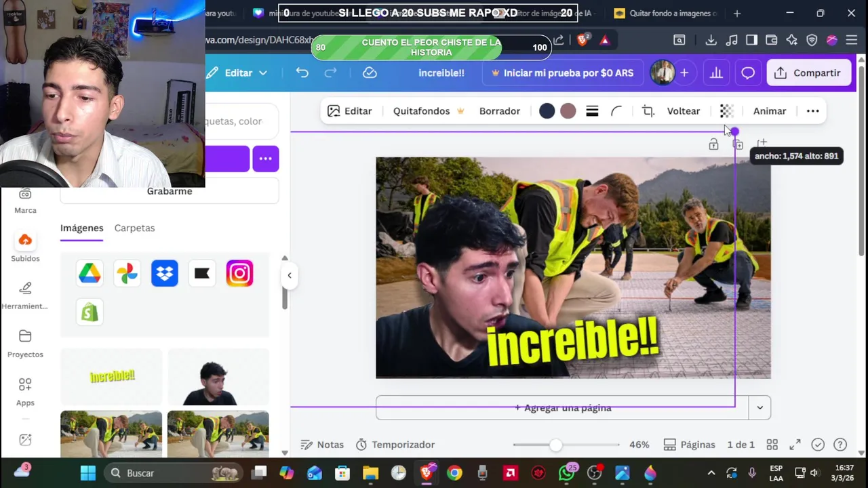Lock the page using the padlock icon
868x488 pixels.
(x=713, y=144)
